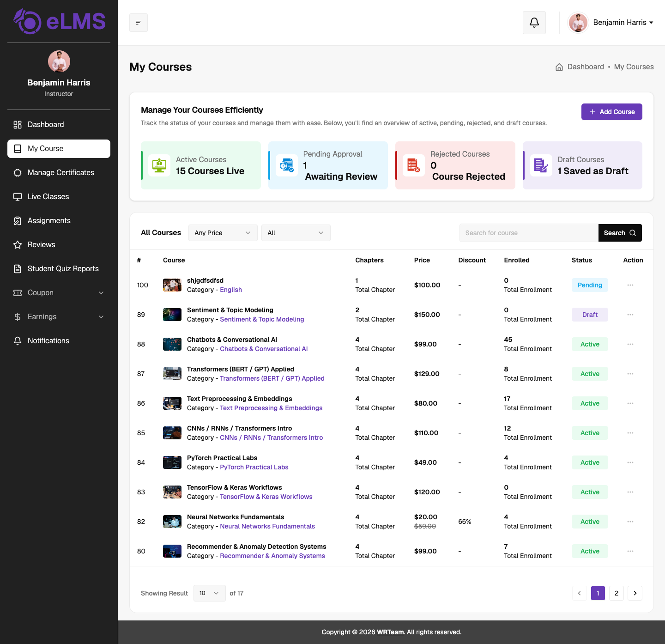Click Dashboard in the breadcrumb
Viewport: 665px width, 644px height.
point(586,67)
